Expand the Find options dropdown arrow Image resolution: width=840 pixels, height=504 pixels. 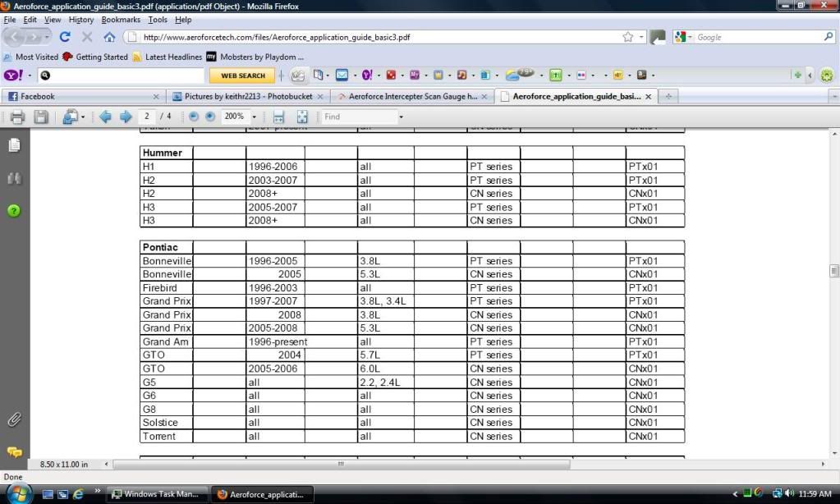[x=401, y=117]
